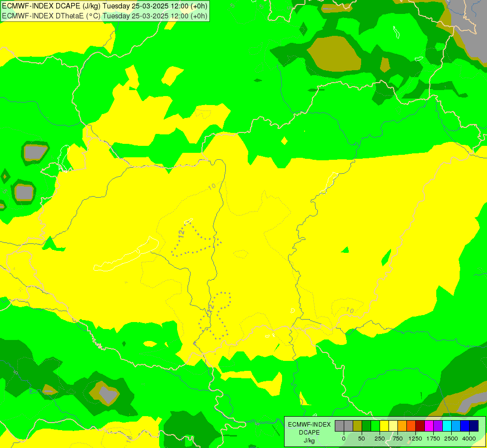Pick the pale yellow legend swatch
Image resolution: width=487 pixels, height=448 pixels.
point(393,426)
